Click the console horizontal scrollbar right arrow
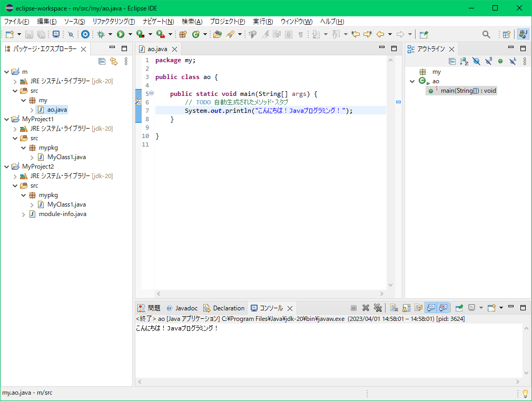This screenshot has width=532, height=401. (x=517, y=382)
